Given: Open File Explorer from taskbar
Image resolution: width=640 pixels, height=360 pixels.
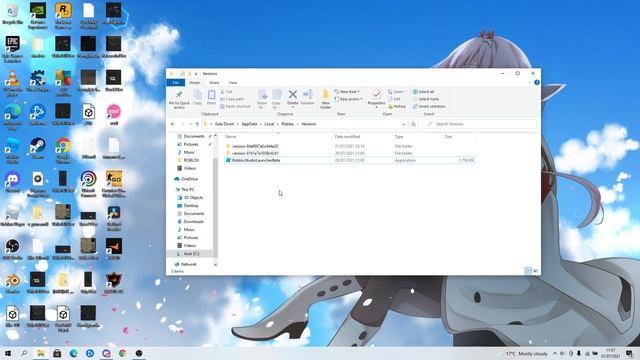Looking at the screenshot, I should pyautogui.click(x=41, y=353).
